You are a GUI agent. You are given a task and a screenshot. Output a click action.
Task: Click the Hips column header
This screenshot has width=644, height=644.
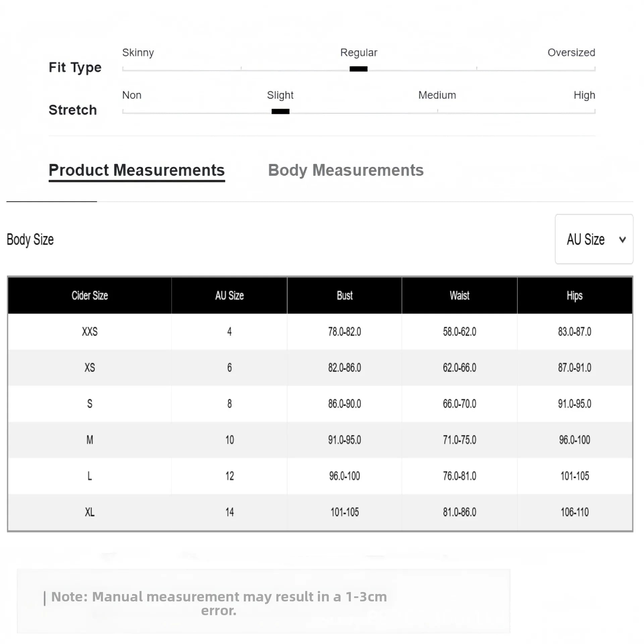pyautogui.click(x=574, y=296)
